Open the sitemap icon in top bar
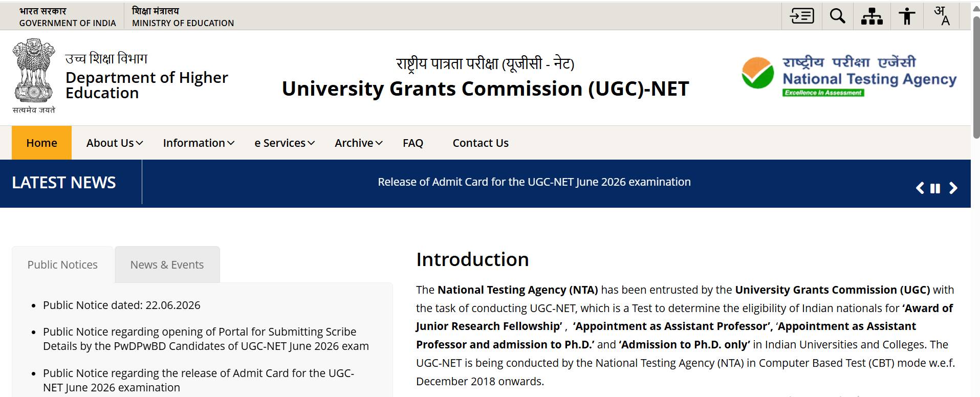This screenshot has width=980, height=397. click(x=872, y=16)
